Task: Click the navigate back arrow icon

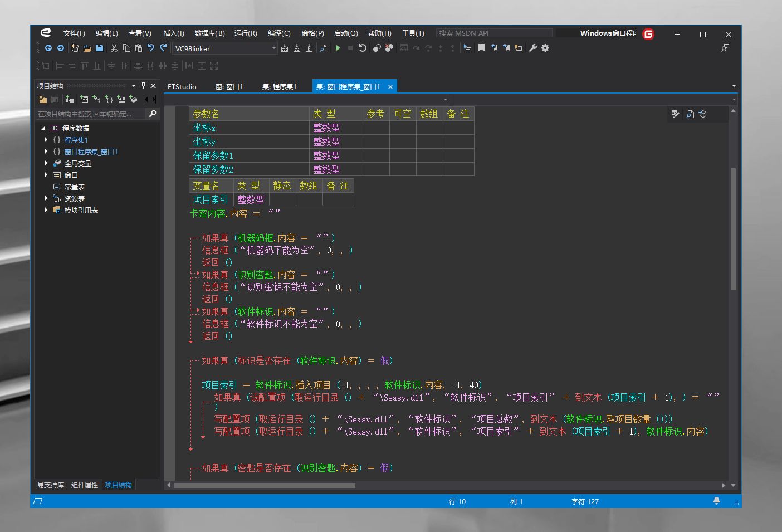Action: point(48,48)
